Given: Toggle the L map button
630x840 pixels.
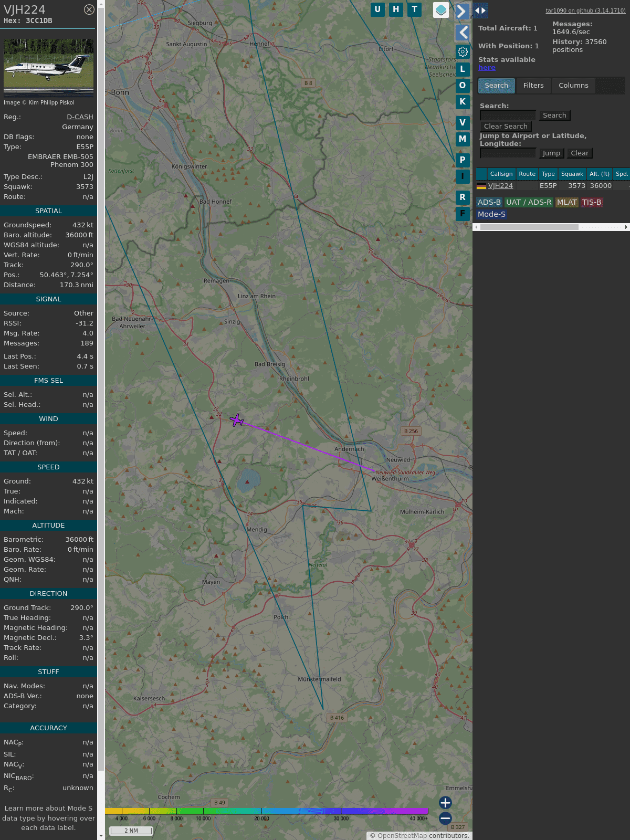Looking at the screenshot, I should pyautogui.click(x=463, y=69).
